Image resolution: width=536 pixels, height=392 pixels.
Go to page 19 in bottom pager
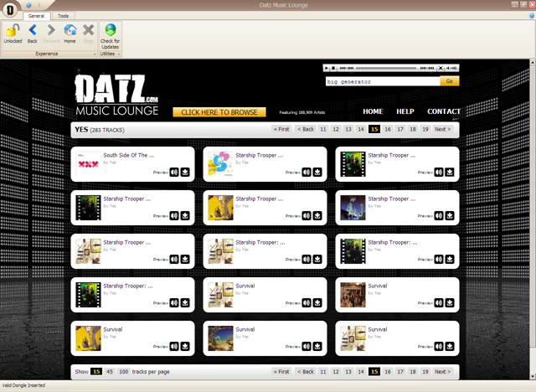[425, 372]
